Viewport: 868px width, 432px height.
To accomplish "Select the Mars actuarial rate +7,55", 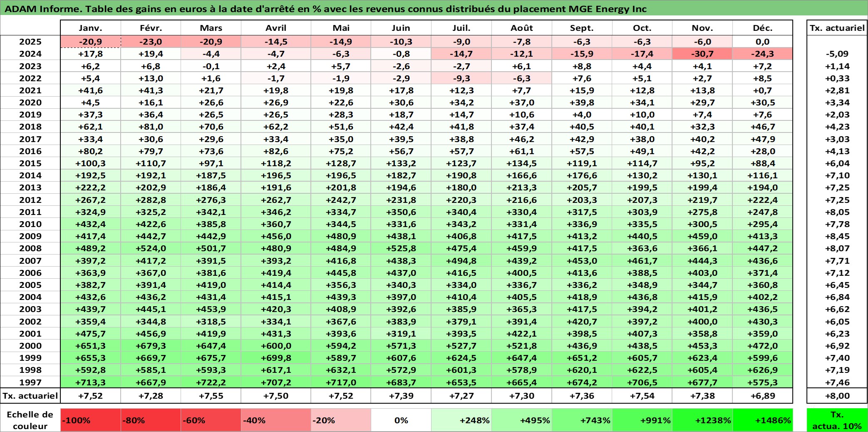I will point(211,396).
